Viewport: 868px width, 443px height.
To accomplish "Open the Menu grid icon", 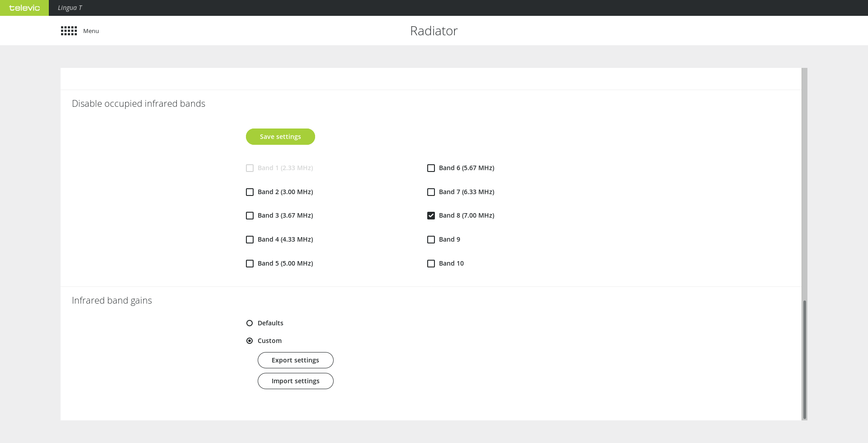I will (x=69, y=31).
